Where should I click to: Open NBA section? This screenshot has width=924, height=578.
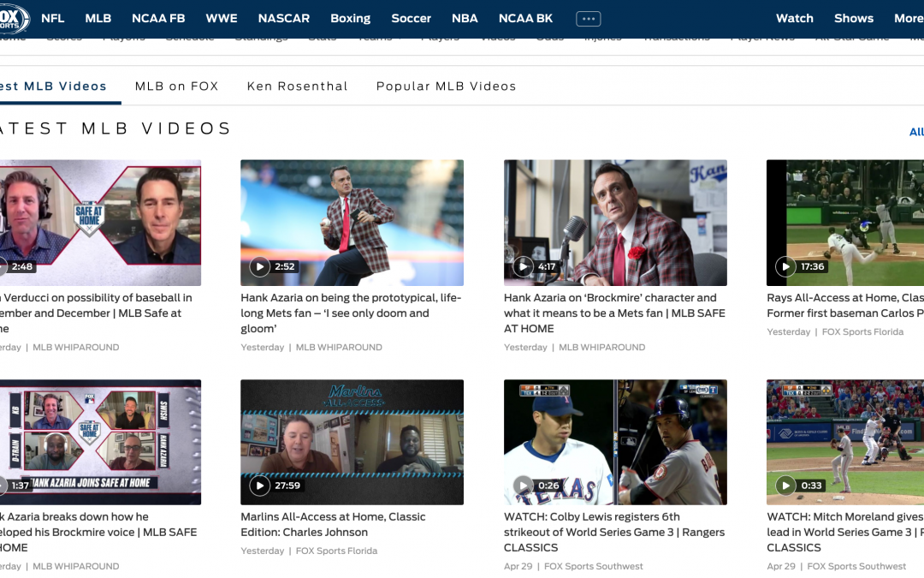pyautogui.click(x=465, y=18)
